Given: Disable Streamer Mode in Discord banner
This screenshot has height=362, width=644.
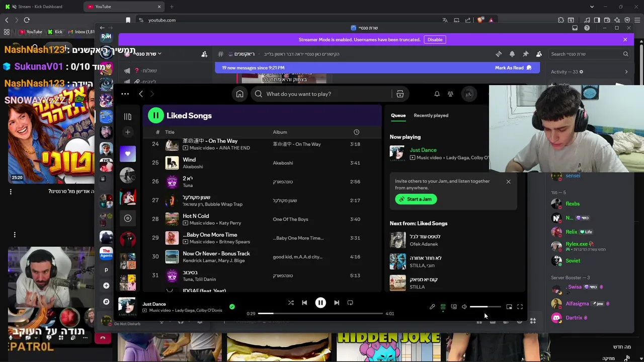Looking at the screenshot, I should point(435,40).
